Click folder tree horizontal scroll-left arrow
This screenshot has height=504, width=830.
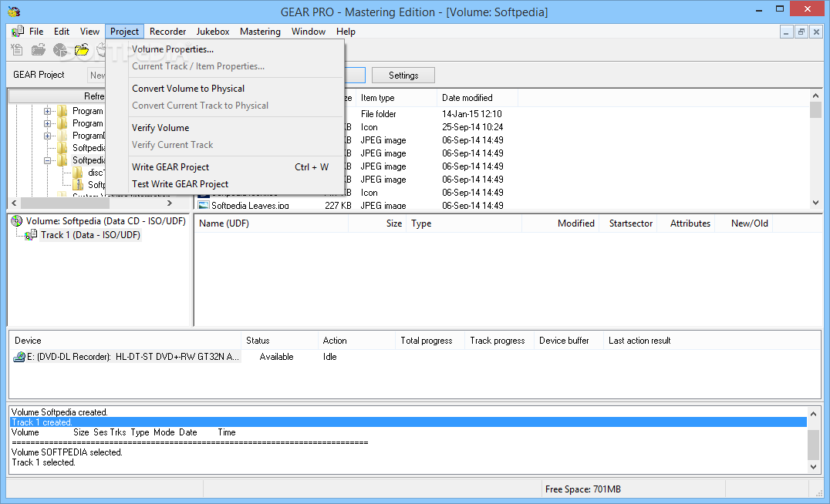15,203
